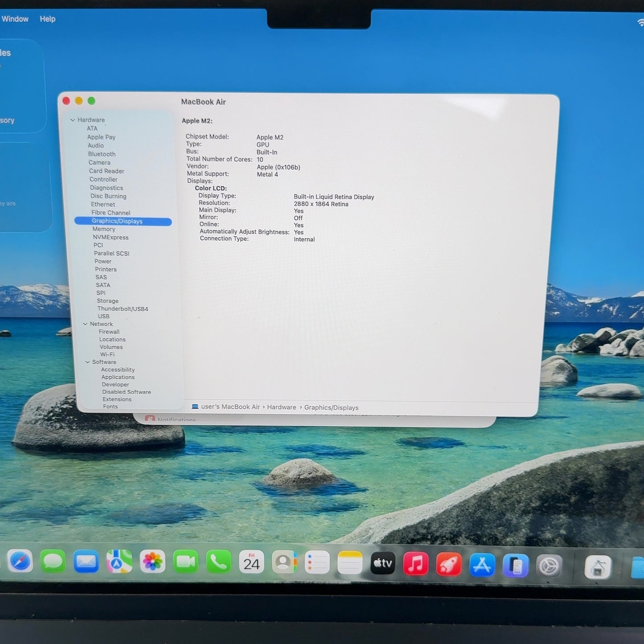644x644 pixels.
Task: Select SATA in the sidebar
Action: click(103, 285)
